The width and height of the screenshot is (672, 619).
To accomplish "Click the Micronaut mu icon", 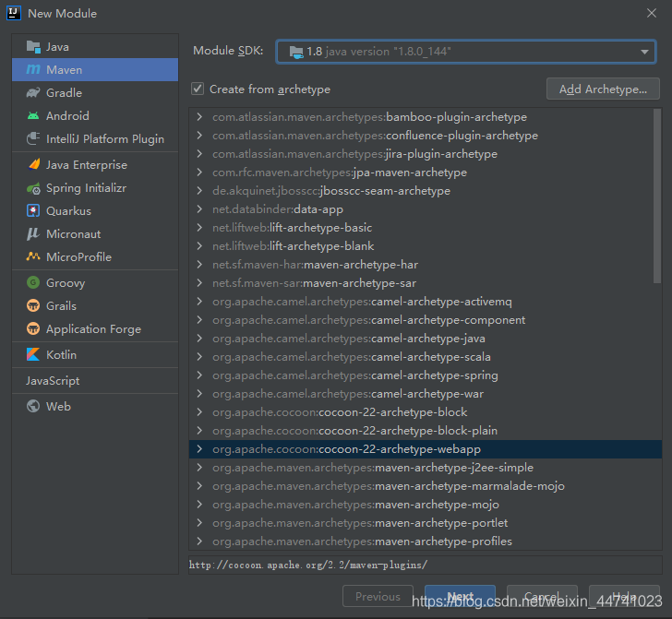I will [x=33, y=234].
